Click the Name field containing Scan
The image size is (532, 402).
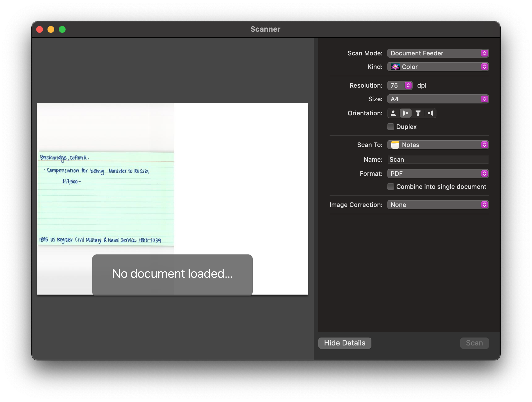(438, 159)
